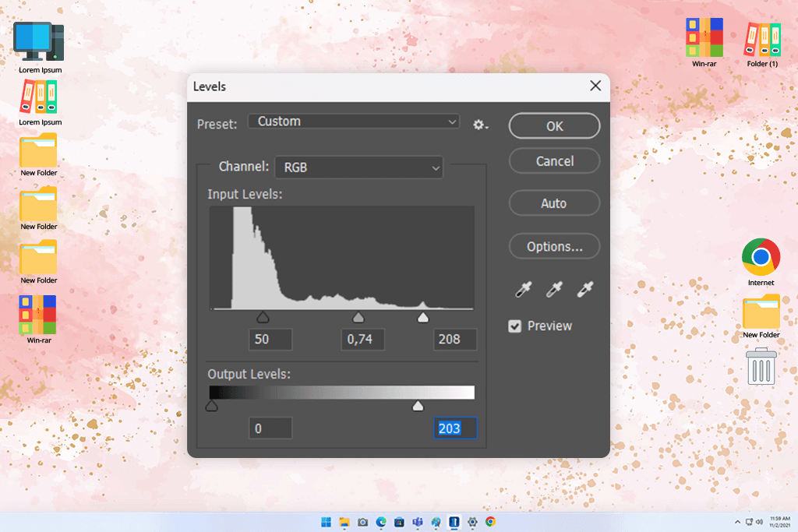Viewport: 798px width, 532px height.
Task: Open the Options... dialog
Action: click(554, 247)
